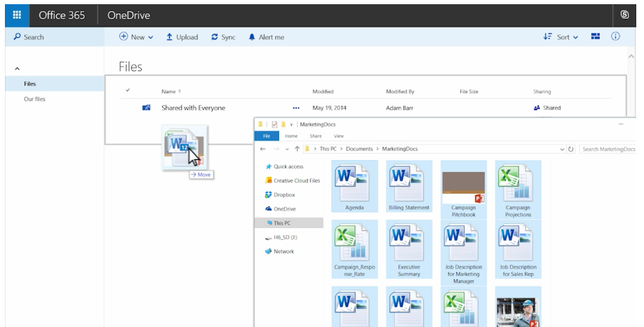Click the Search box in OneDrive
Screen dimensions: 644x327
[55, 37]
